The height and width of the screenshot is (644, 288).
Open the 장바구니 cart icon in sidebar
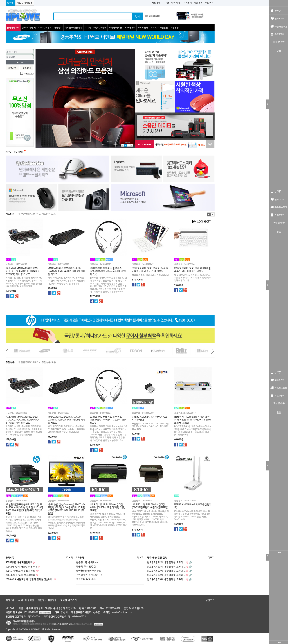click(272, 11)
